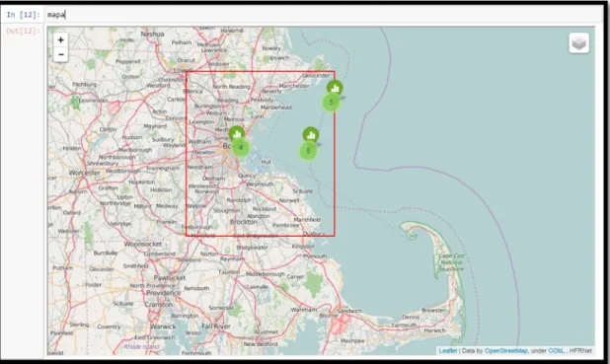Viewport: 610px width, 364px height.
Task: Click the Woonsocket label
Action: pyautogui.click(x=143, y=244)
